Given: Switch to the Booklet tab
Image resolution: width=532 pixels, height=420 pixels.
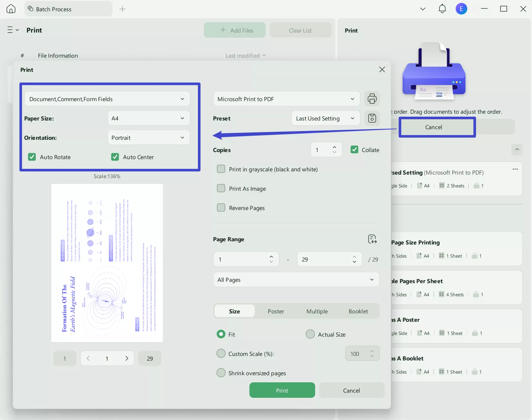Looking at the screenshot, I should pos(358,311).
